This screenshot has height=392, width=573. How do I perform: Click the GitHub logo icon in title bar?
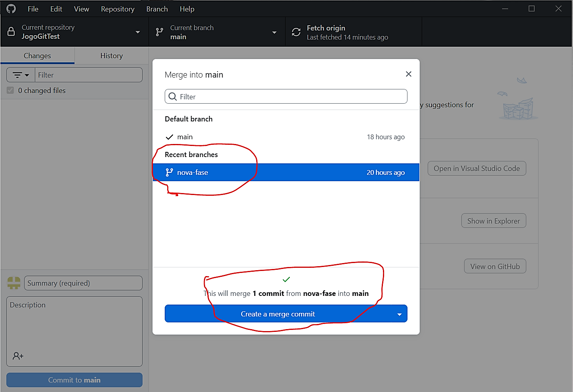click(11, 9)
